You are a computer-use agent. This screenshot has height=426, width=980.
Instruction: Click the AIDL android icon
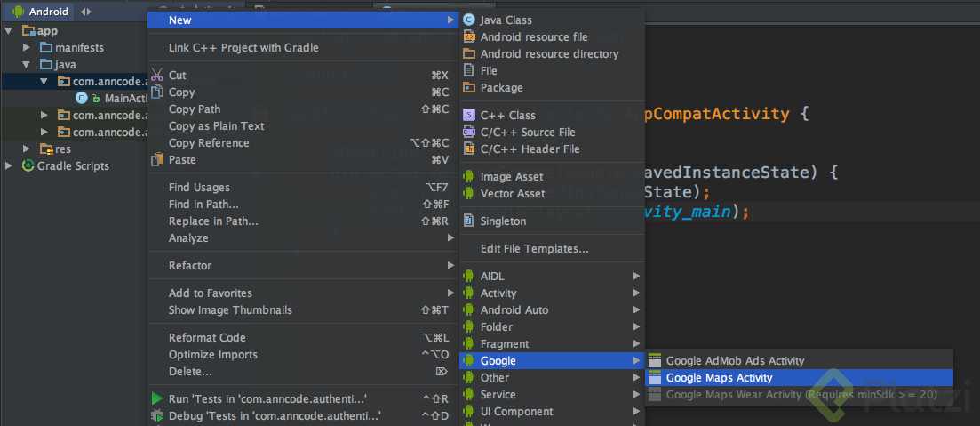pos(469,276)
